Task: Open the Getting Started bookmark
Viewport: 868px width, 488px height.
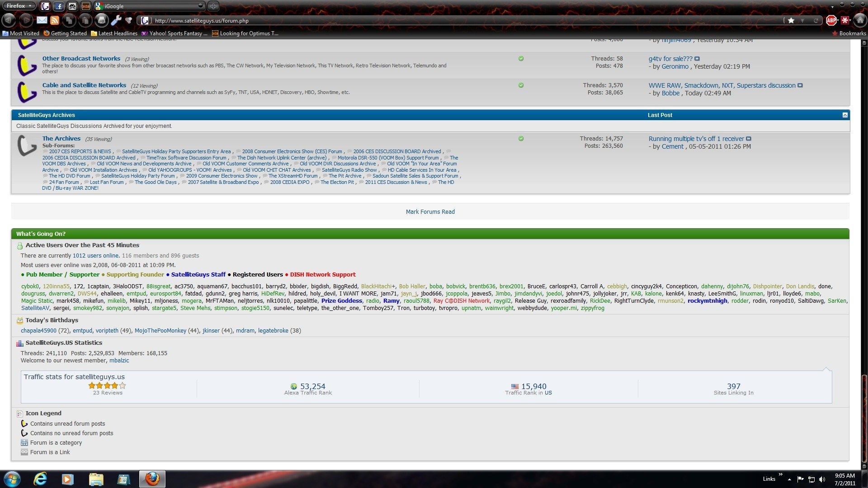Action: [x=65, y=33]
